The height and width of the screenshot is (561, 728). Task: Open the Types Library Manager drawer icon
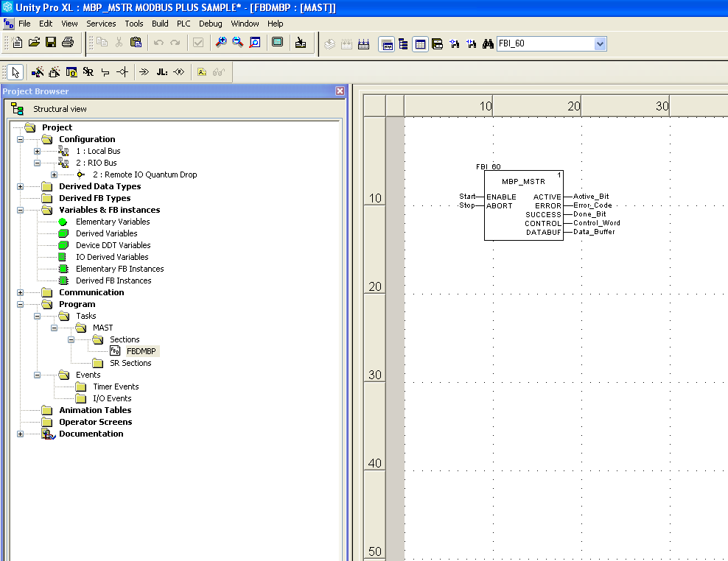click(438, 44)
